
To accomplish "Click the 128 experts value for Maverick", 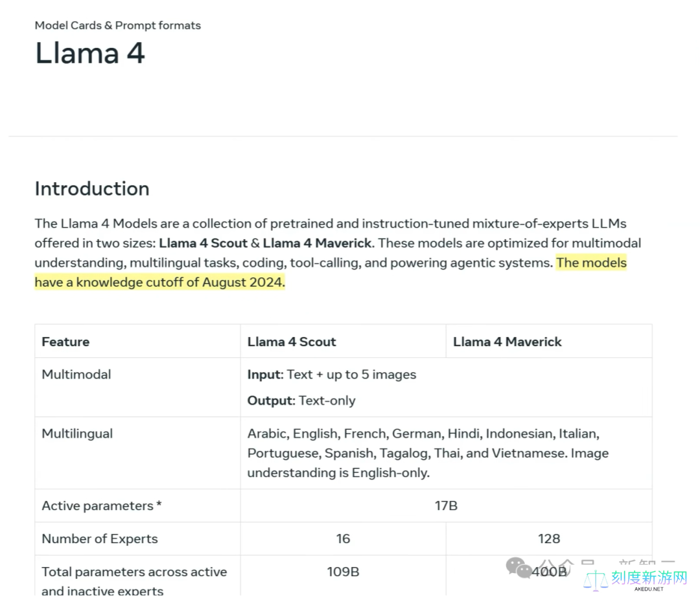I will point(548,539).
